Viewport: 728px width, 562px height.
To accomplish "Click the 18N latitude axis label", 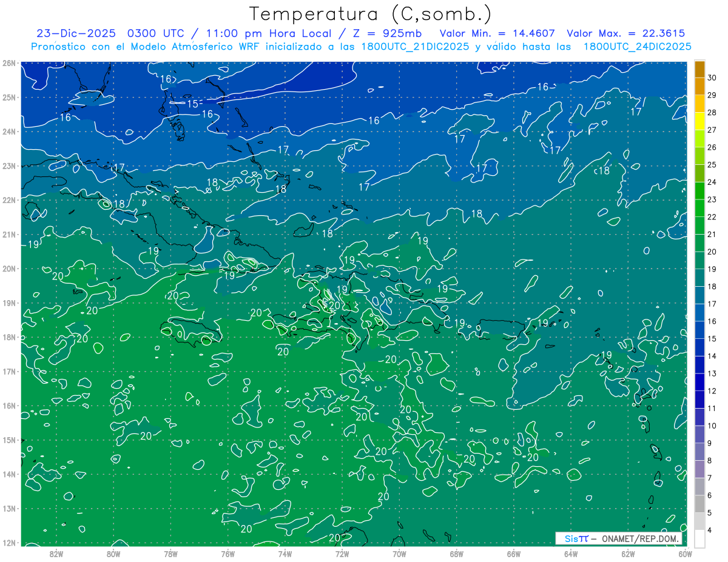I will coord(9,337).
